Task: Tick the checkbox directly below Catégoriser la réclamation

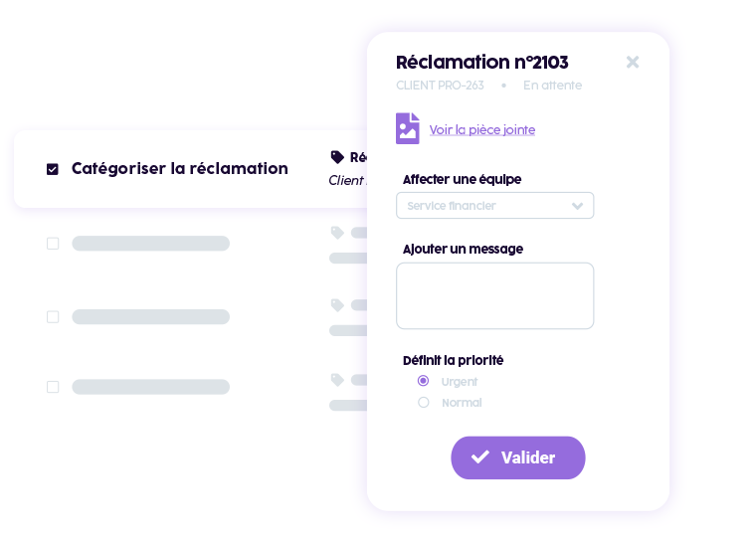Action: [x=53, y=244]
